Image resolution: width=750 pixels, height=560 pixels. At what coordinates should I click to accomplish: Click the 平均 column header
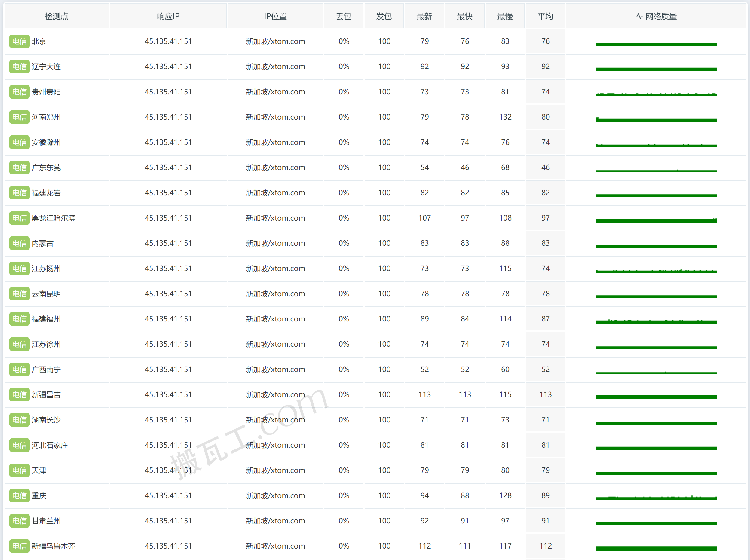coord(545,16)
